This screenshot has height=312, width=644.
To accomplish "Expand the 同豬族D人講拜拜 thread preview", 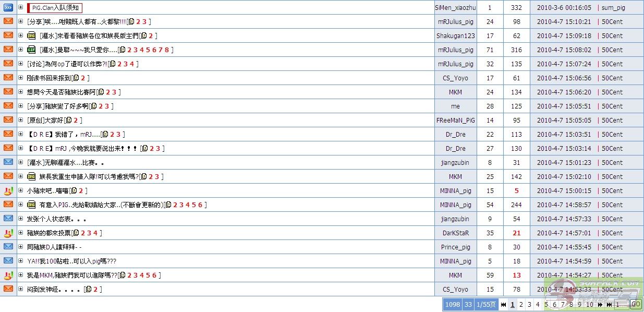I will coord(21,247).
